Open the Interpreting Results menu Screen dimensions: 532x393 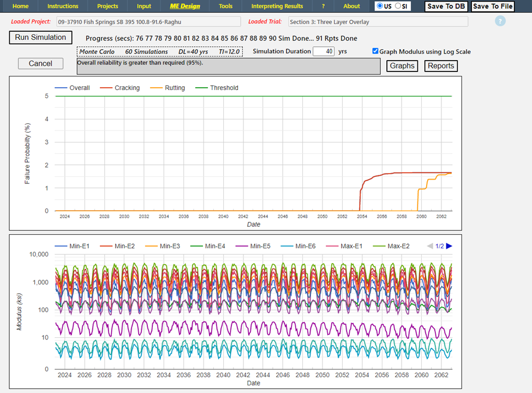point(277,7)
